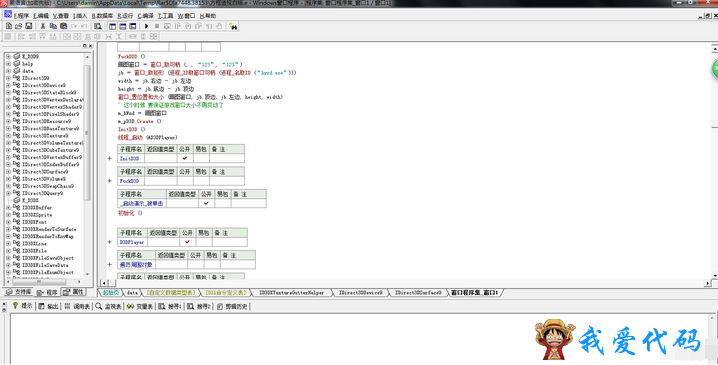Expand the ID3DXFont tree node
Viewport: 718px width, 365px height.
pos(8,222)
